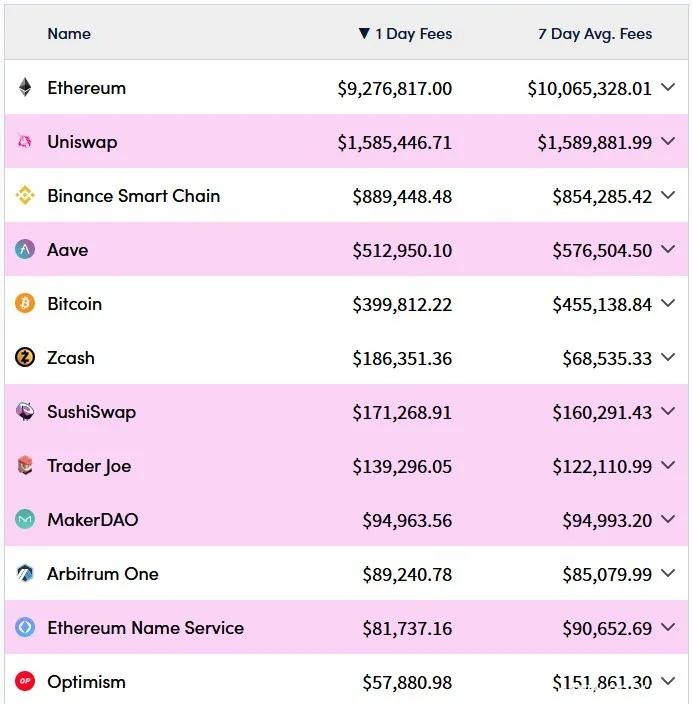
Task: Click the red Optimism OP icon
Action: coord(25,682)
